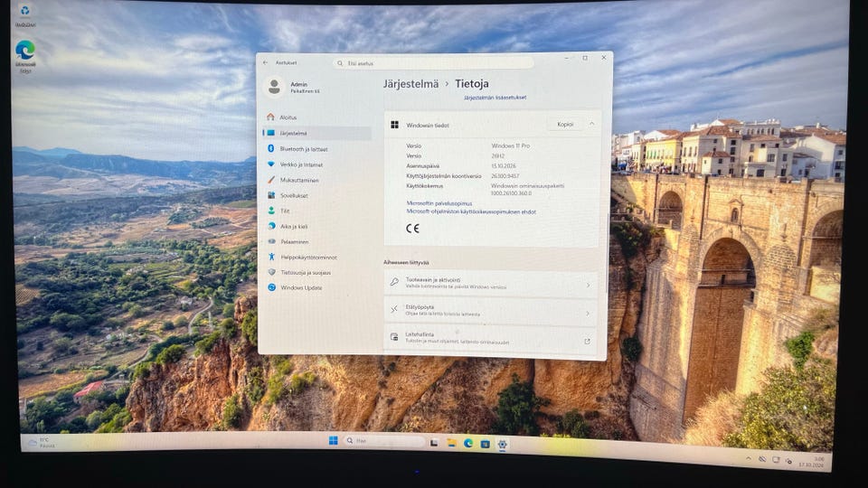
Task: Open File Explorer from the taskbar
Action: click(451, 443)
